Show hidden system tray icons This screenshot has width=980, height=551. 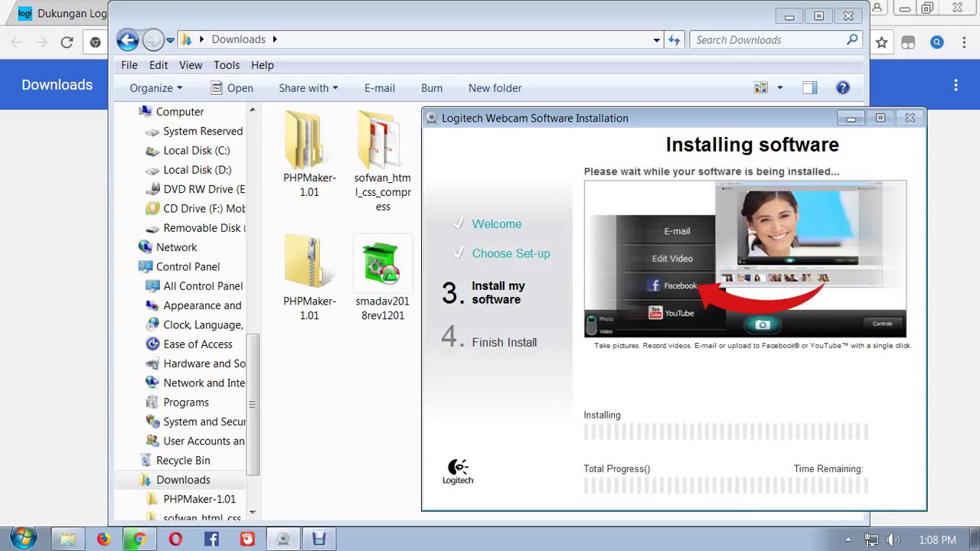(x=848, y=540)
